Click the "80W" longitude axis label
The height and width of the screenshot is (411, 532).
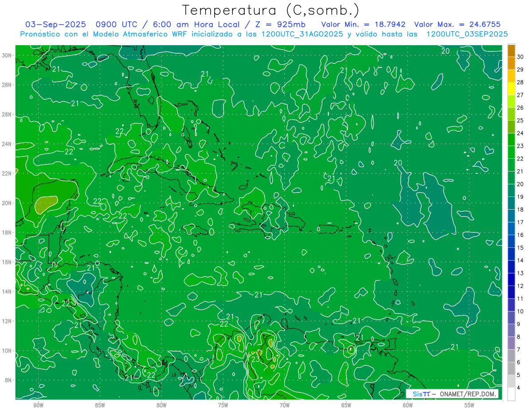click(161, 405)
